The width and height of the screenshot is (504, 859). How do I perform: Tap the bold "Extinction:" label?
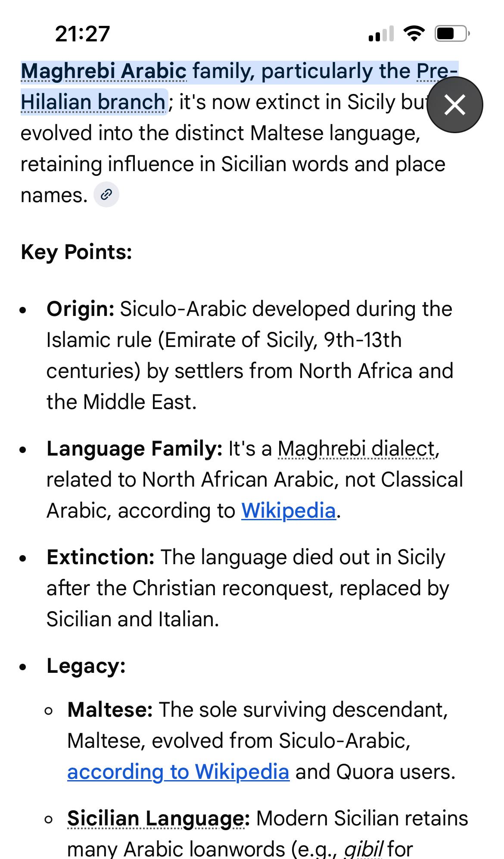coord(100,557)
